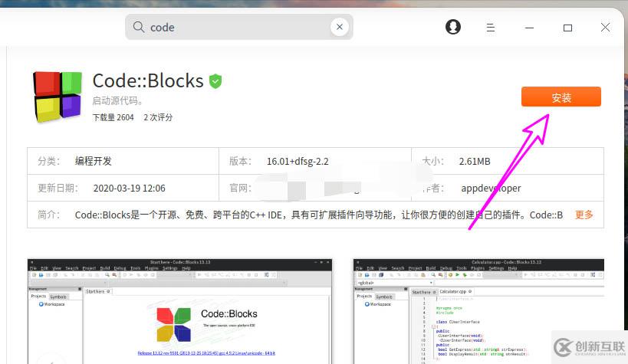
Task: Focus the search box containing 'code'
Action: pos(238,27)
